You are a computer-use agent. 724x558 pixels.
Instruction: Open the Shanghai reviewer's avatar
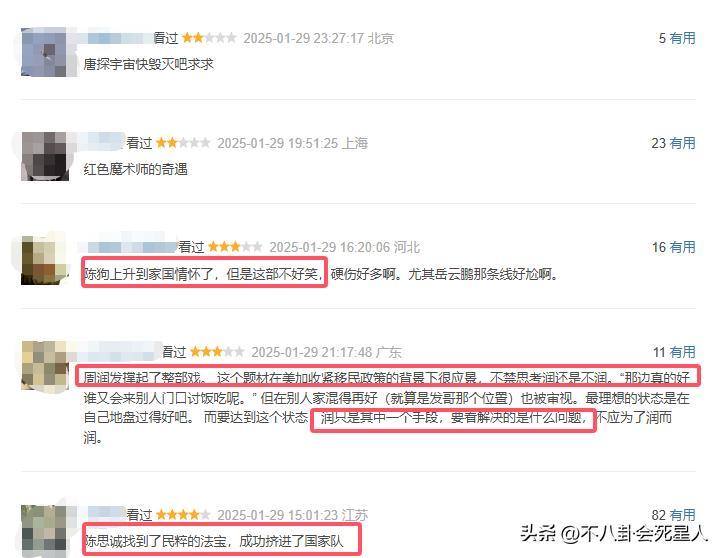[x=45, y=156]
